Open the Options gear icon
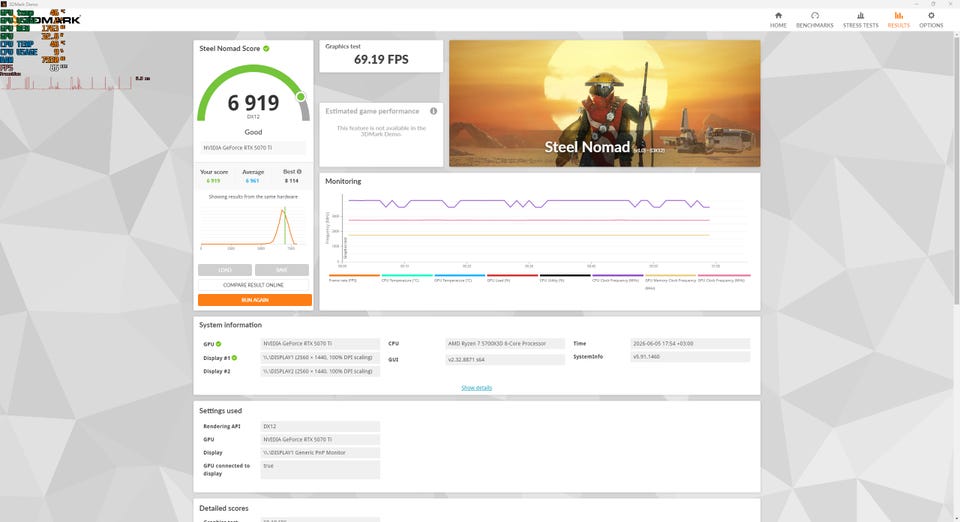This screenshot has height=522, width=960. click(x=931, y=15)
